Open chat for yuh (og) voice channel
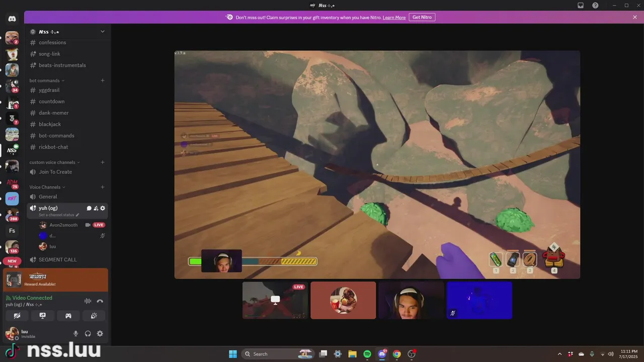 pos(89,208)
